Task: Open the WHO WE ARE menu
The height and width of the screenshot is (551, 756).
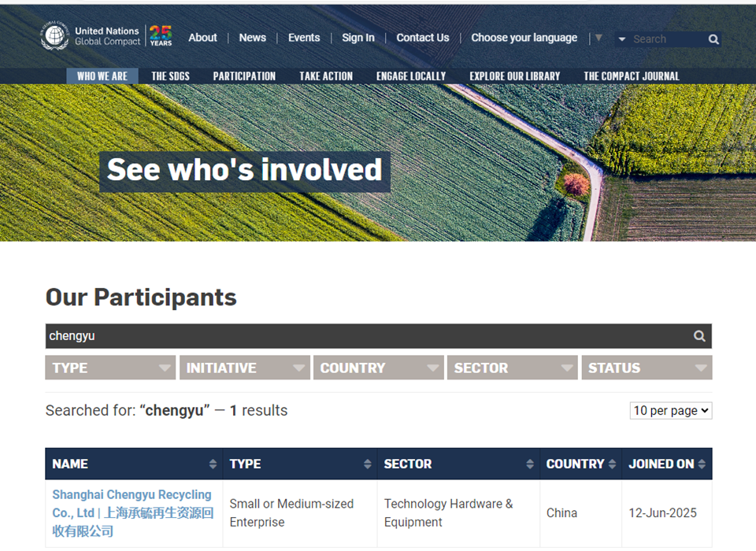Action: (x=102, y=76)
